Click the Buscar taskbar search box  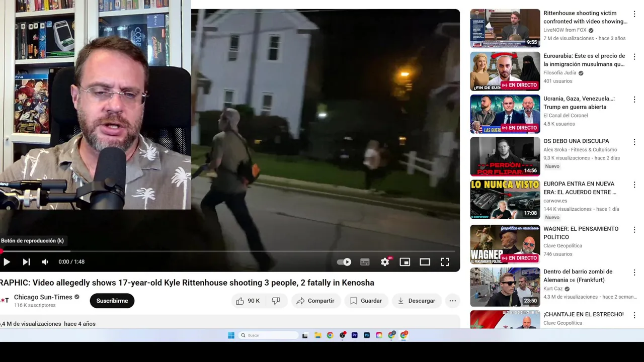[x=268, y=335]
